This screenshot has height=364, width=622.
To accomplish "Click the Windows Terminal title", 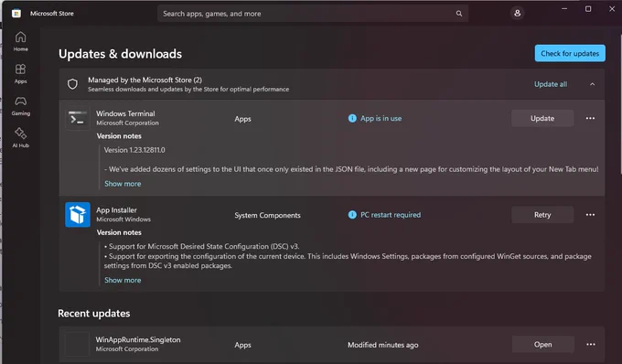I will (x=125, y=113).
